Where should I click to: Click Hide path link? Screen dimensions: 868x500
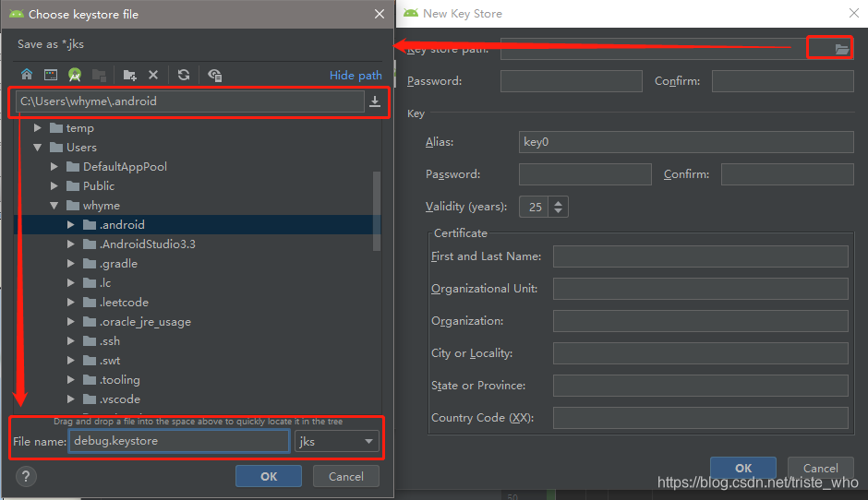pyautogui.click(x=356, y=76)
